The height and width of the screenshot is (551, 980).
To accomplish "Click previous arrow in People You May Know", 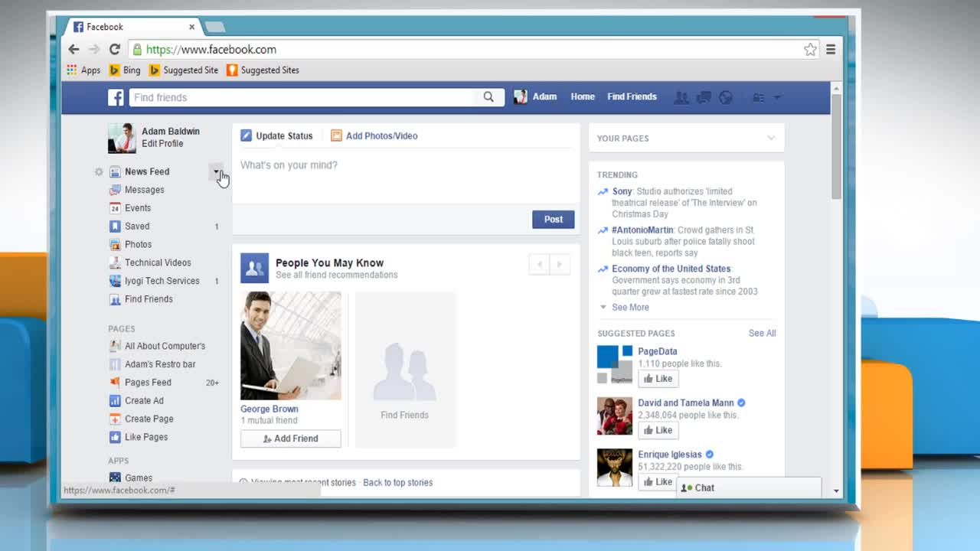I will [540, 265].
